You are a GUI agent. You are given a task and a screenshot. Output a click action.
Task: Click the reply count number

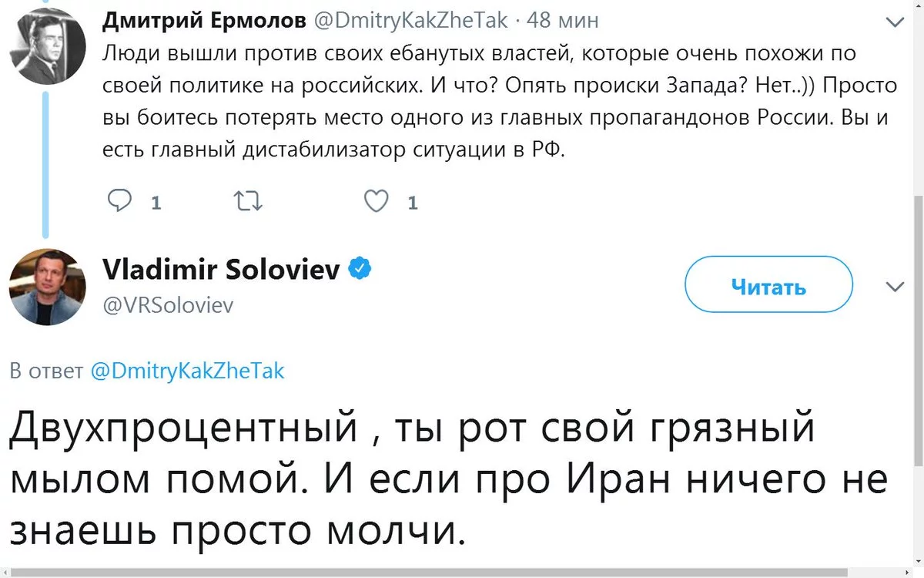(156, 203)
